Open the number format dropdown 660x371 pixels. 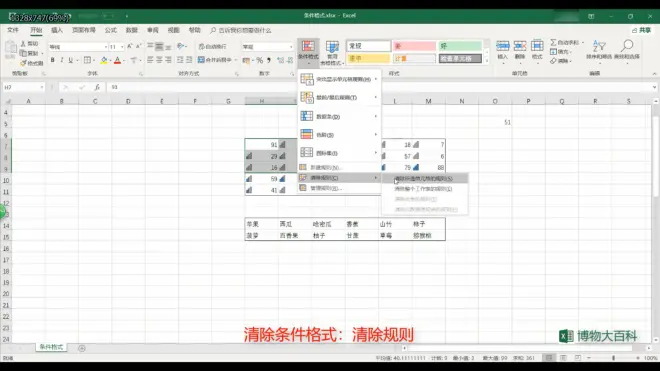[290, 47]
